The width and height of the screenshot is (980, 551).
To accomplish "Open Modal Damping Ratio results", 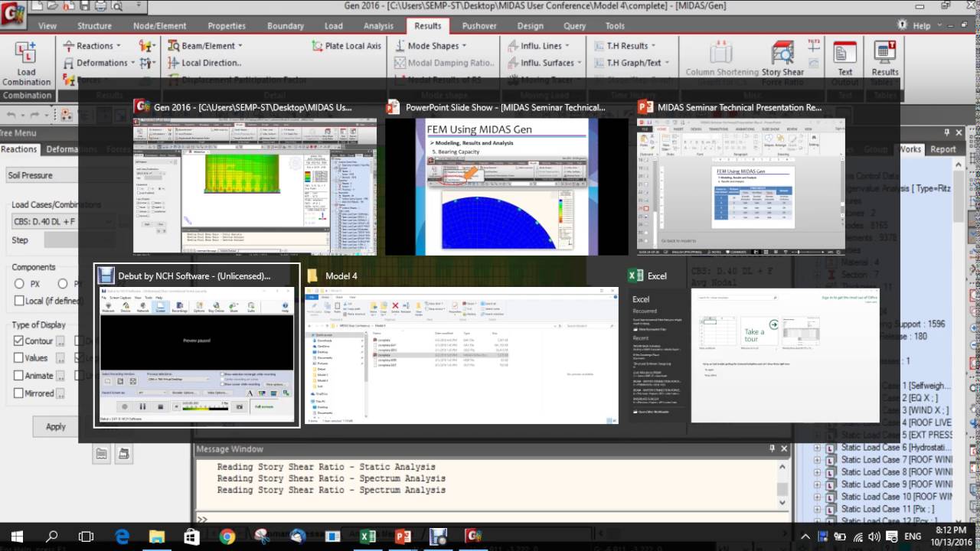I will pos(445,63).
